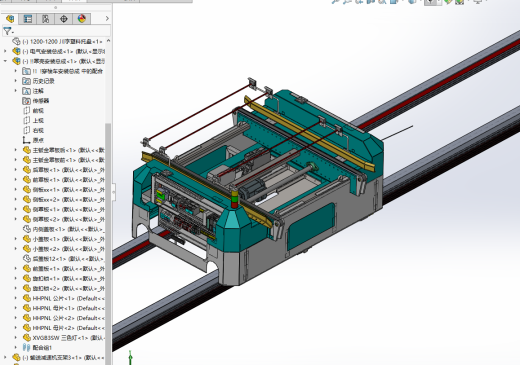This screenshot has width=520, height=365.
Task: Expand the HHPNL 母片<1> node
Action: 15,308
